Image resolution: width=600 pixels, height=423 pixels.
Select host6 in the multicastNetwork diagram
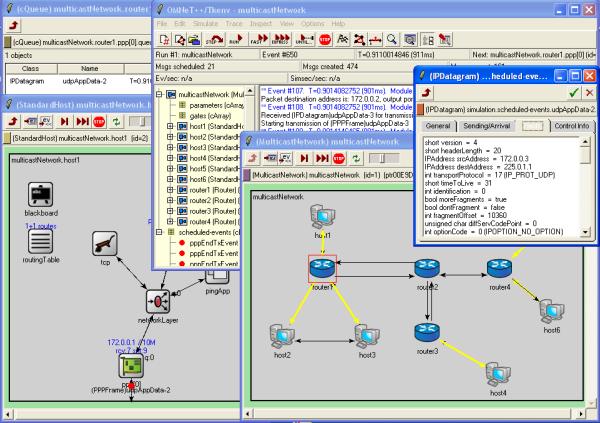coord(551,311)
